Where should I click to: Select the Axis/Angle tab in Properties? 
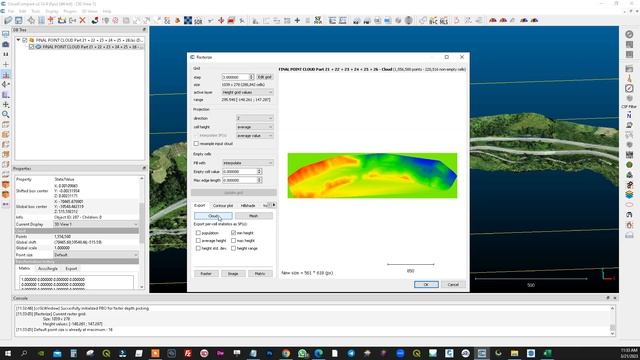click(48, 269)
